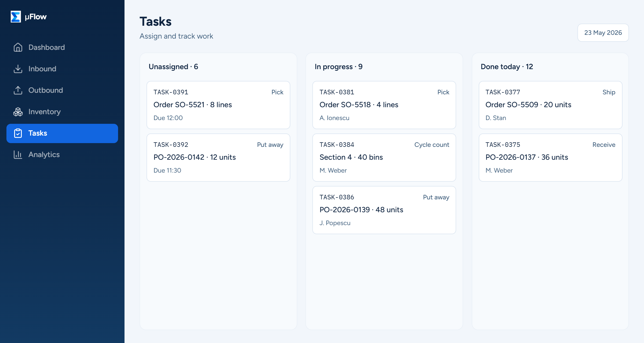This screenshot has height=343, width=644.
Task: Click Section 4 · 40 bins text
Action: pyautogui.click(x=351, y=157)
